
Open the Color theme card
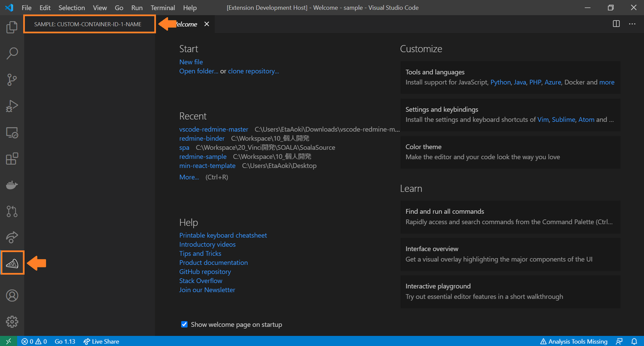510,152
